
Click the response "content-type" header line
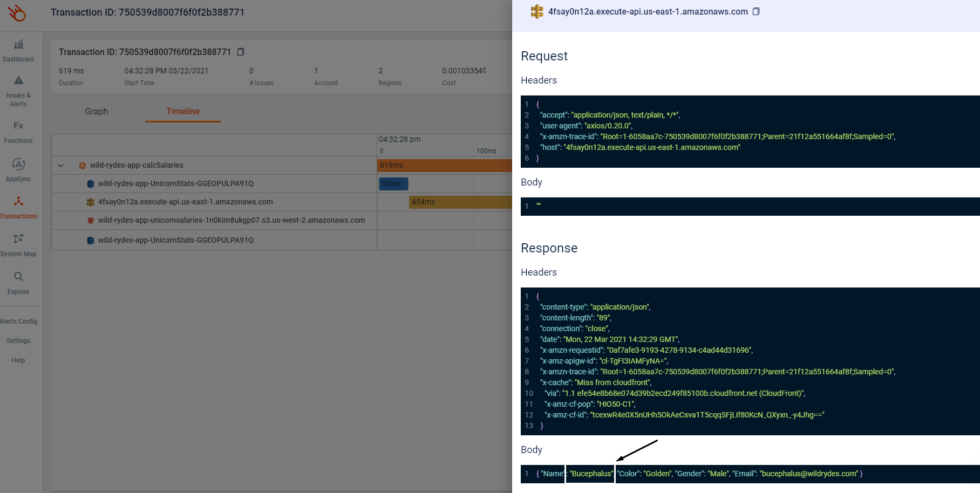coord(595,307)
